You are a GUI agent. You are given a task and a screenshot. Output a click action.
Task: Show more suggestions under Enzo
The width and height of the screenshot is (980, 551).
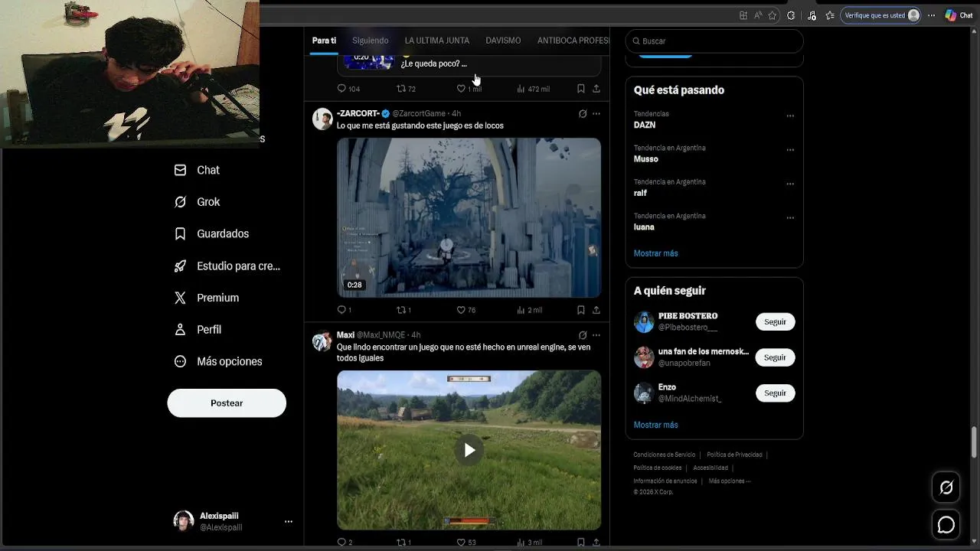pyautogui.click(x=656, y=425)
